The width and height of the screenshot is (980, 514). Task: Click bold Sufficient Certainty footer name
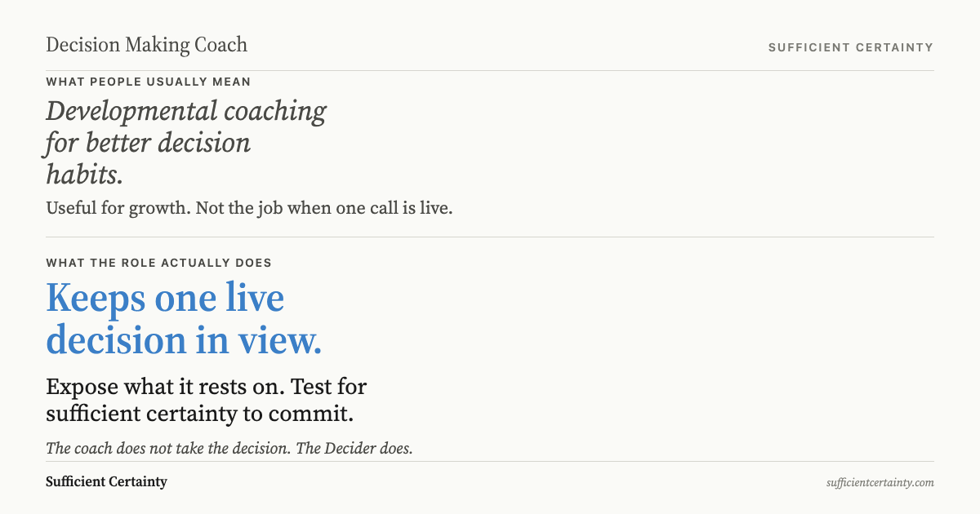click(x=106, y=481)
